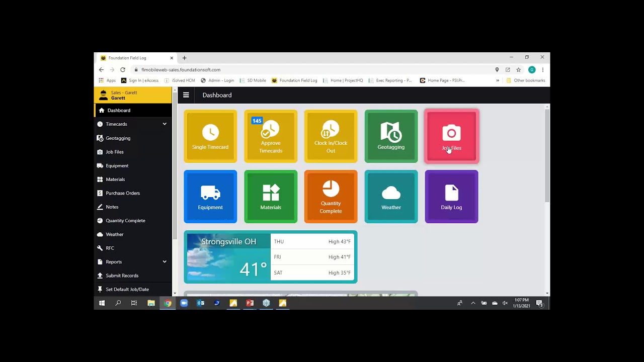Select Purchase Orders in the sidebar
Viewport: 644px width, 362px height.
133,193
